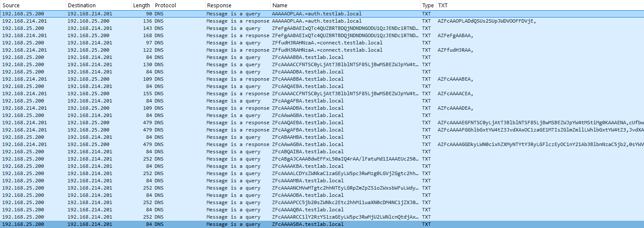
Task: Select the response packet with length 136
Action: click(x=322, y=21)
